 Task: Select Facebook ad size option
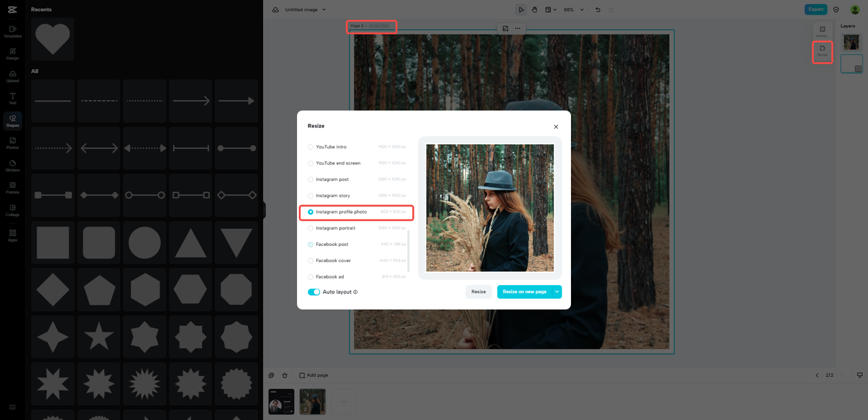[357, 276]
